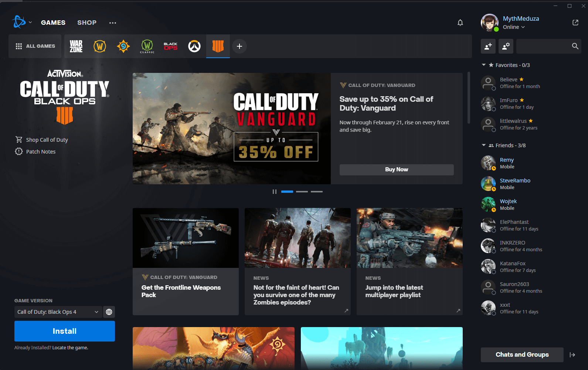Jump to second carousel slide indicator

[x=302, y=192]
